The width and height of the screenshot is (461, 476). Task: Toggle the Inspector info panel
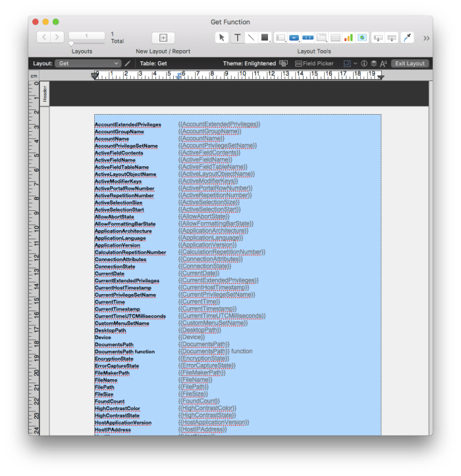tap(364, 63)
